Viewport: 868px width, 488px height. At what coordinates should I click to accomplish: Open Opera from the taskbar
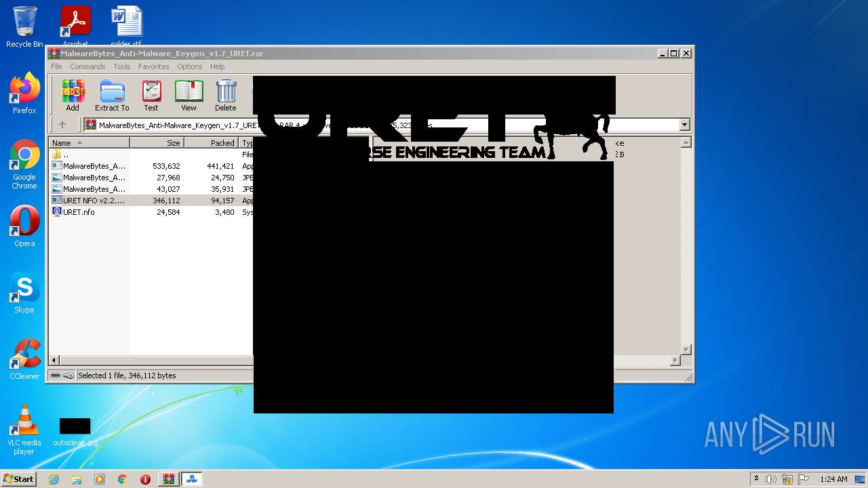pyautogui.click(x=145, y=479)
